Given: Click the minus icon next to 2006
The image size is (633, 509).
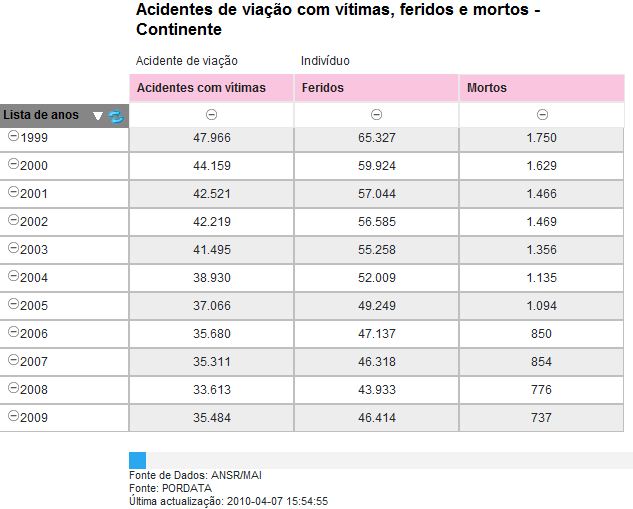Looking at the screenshot, I should pos(14,331).
